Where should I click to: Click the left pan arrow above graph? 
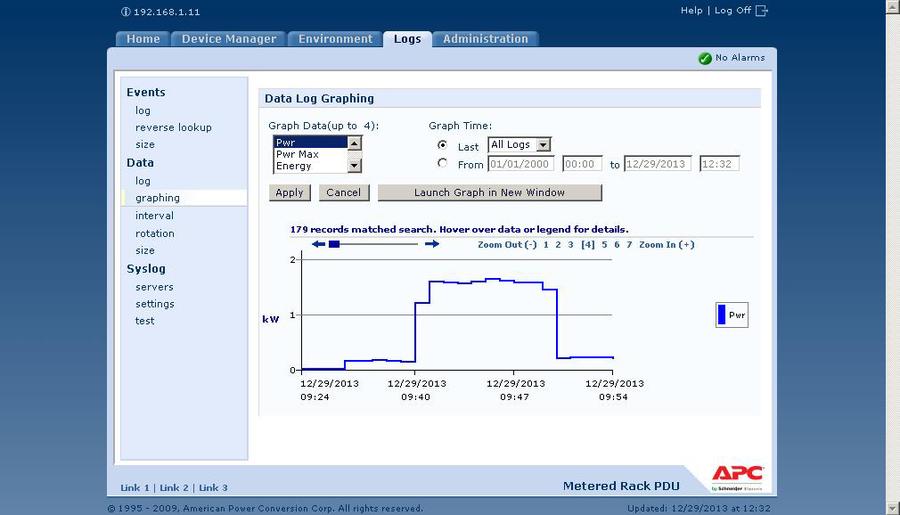(x=318, y=244)
